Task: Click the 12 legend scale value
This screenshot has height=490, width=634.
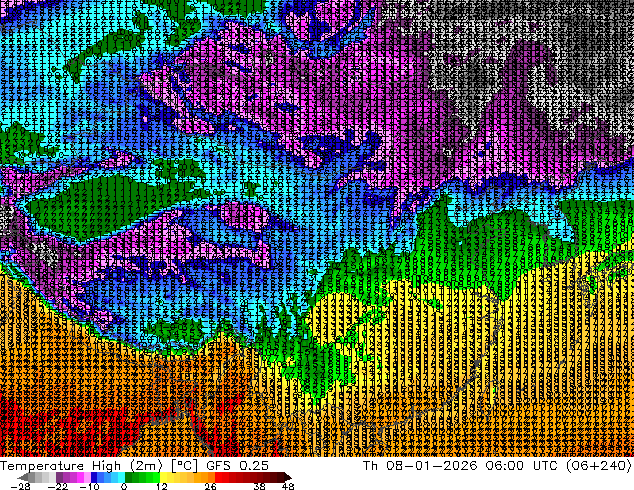Action: pyautogui.click(x=162, y=486)
